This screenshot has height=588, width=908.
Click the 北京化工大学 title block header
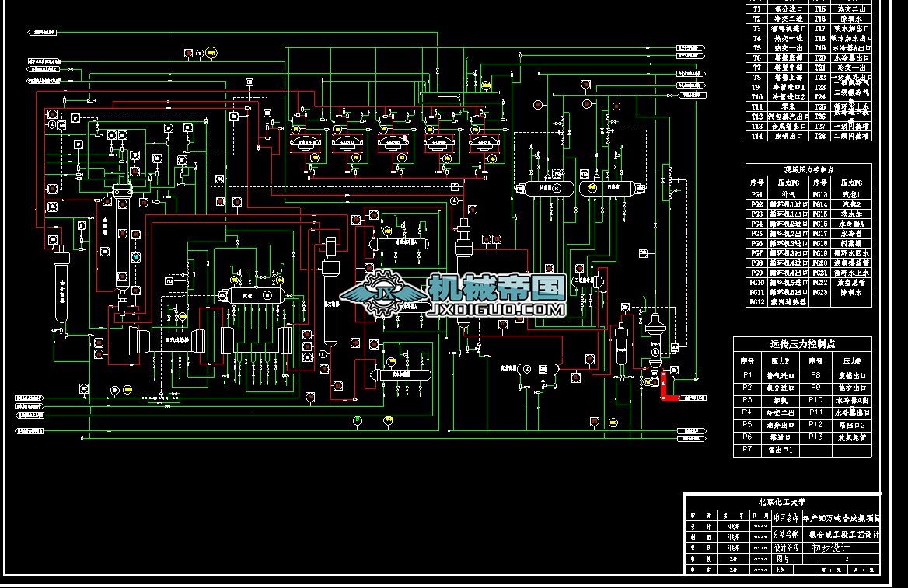(782, 502)
